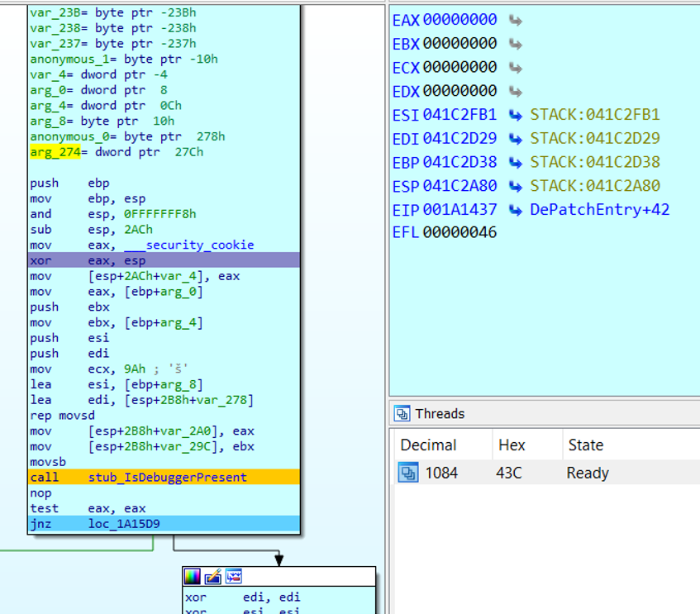The height and width of the screenshot is (614, 700).
Task: Follow the STACK:041C2D38 reference for EBP
Action: (595, 162)
